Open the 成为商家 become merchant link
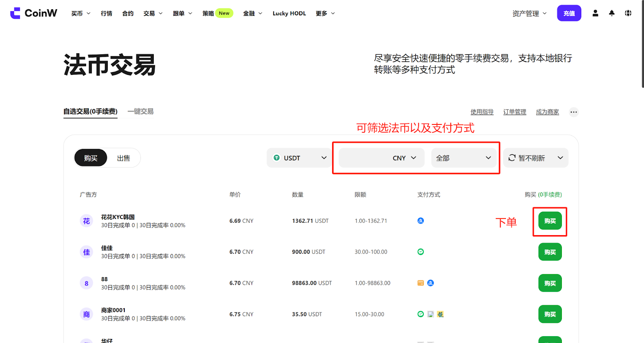This screenshot has height=343, width=644. 547,112
